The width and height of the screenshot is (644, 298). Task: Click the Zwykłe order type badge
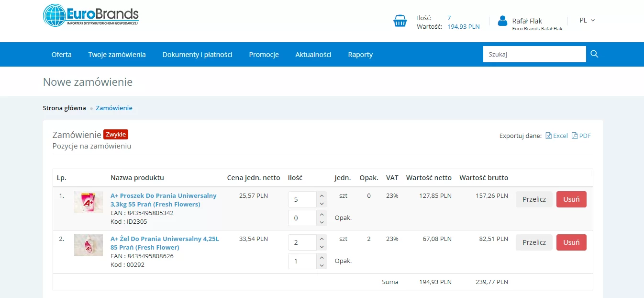[116, 135]
